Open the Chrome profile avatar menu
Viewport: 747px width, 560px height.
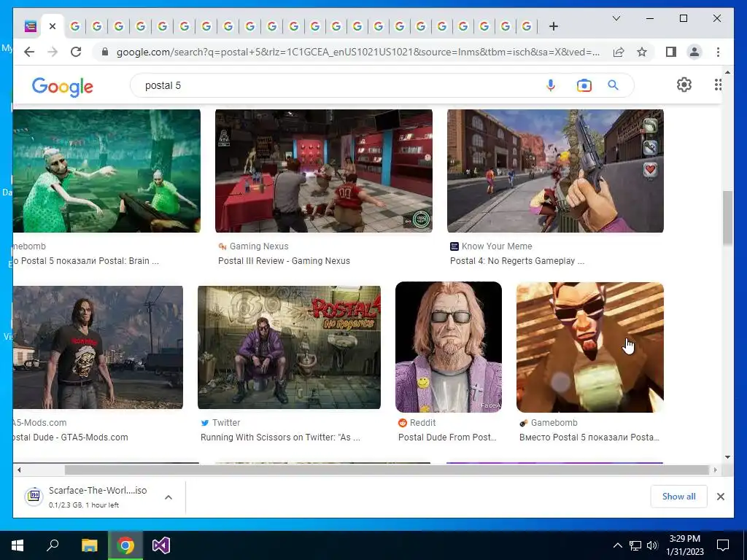694,52
